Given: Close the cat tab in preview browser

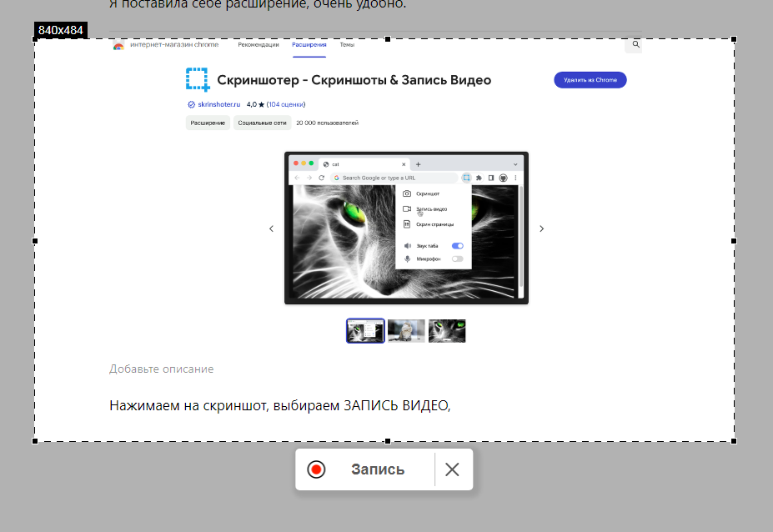Looking at the screenshot, I should point(404,164).
